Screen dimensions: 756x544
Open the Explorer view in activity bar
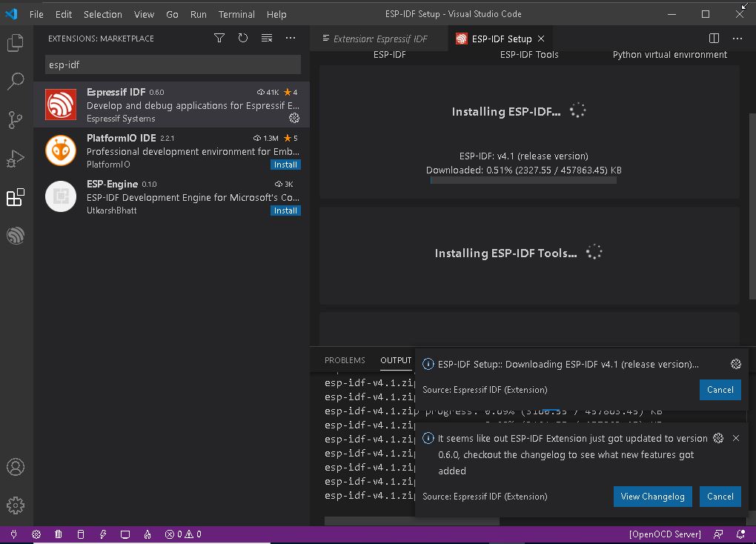point(16,42)
